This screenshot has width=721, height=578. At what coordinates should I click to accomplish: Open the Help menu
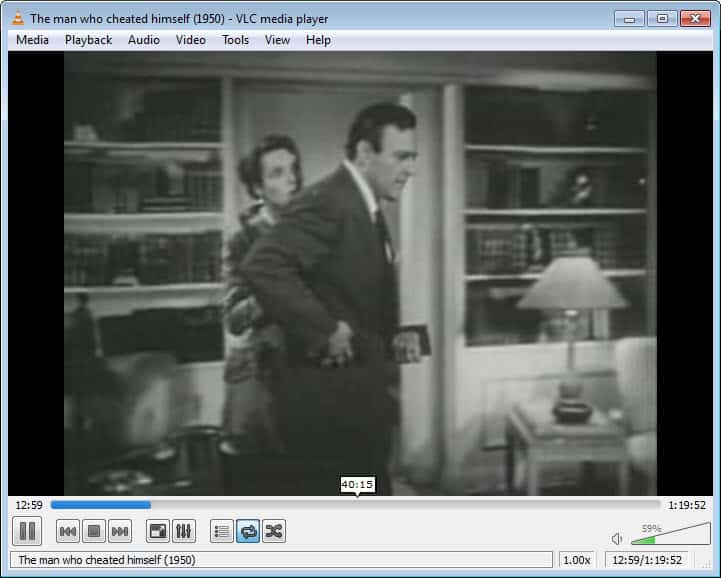[x=318, y=40]
